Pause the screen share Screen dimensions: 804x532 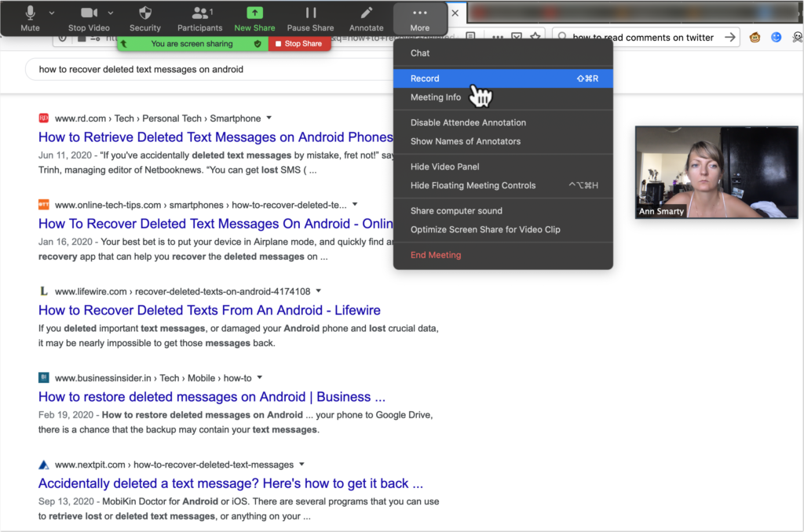coord(310,18)
